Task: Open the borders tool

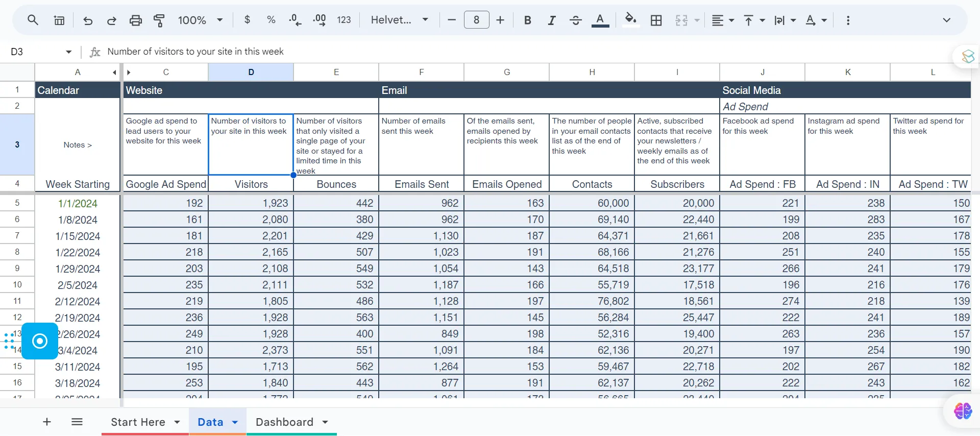Action: pyautogui.click(x=656, y=20)
